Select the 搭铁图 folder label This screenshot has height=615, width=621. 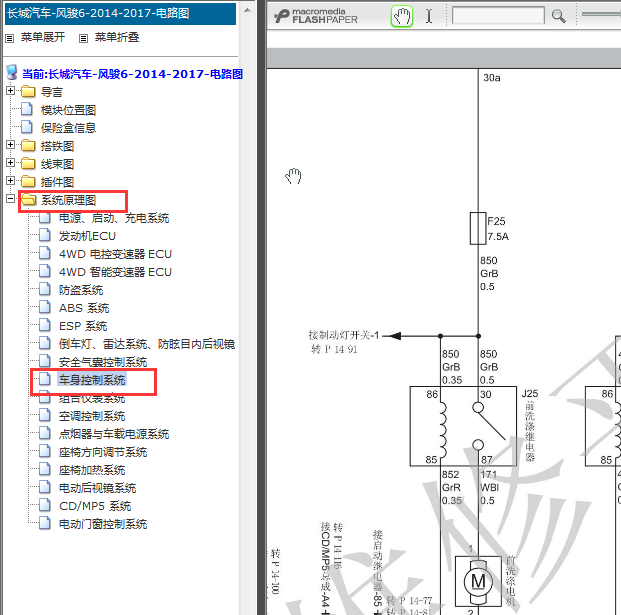click(x=57, y=146)
